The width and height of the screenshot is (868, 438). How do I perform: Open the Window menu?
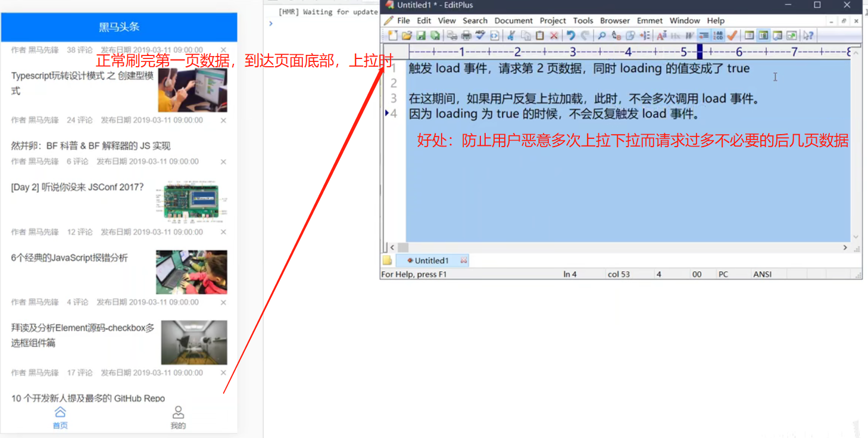tap(685, 20)
